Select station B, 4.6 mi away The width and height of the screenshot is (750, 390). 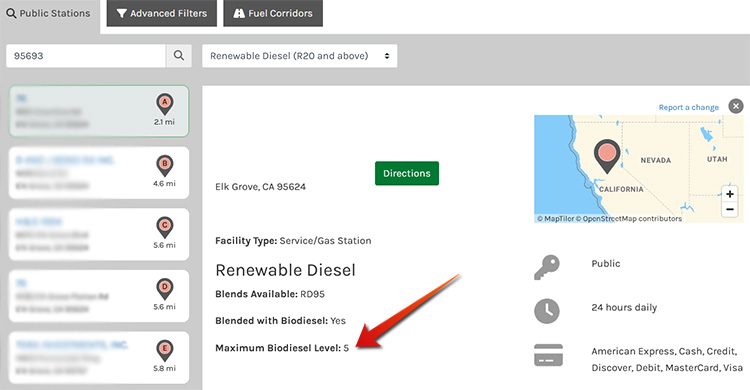pos(99,173)
